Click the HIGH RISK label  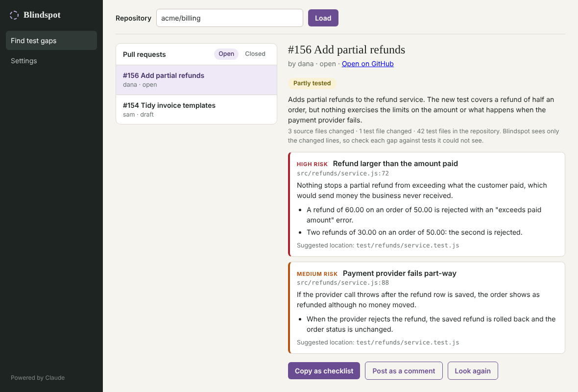(x=312, y=164)
